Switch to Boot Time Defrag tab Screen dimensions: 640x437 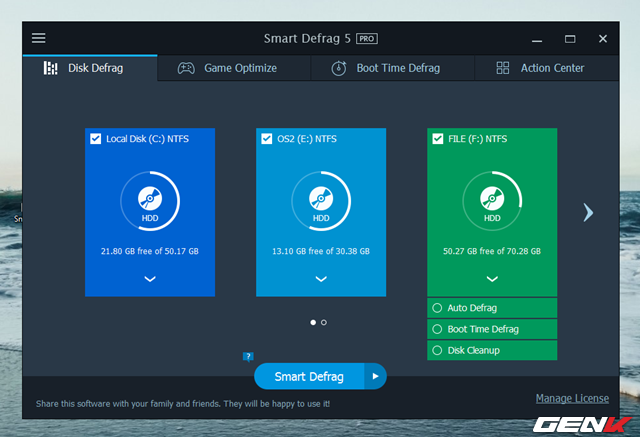click(393, 68)
